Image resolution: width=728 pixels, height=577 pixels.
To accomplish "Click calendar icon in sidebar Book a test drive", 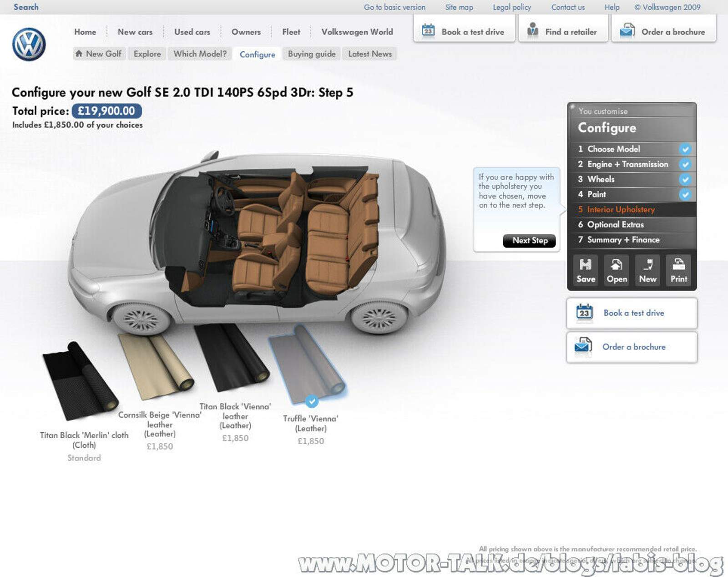I will [584, 313].
